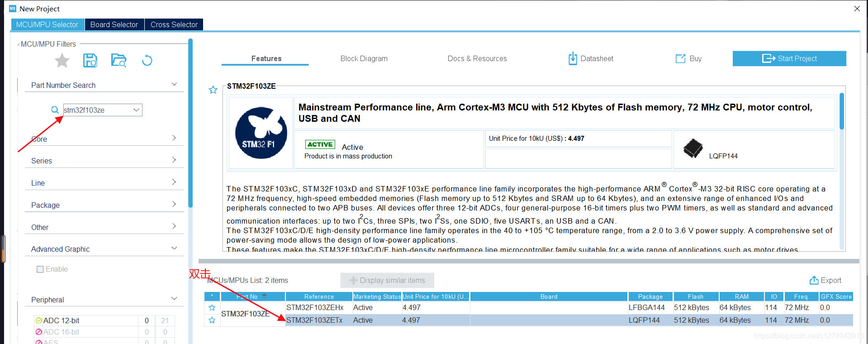The image size is (868, 344).
Task: Expand the Series filter section
Action: [174, 160]
